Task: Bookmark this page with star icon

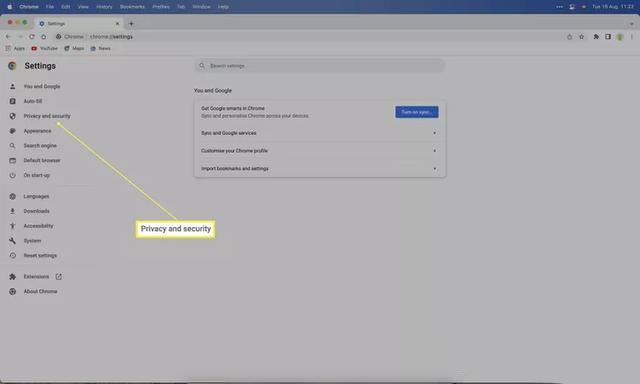Action: [582, 37]
